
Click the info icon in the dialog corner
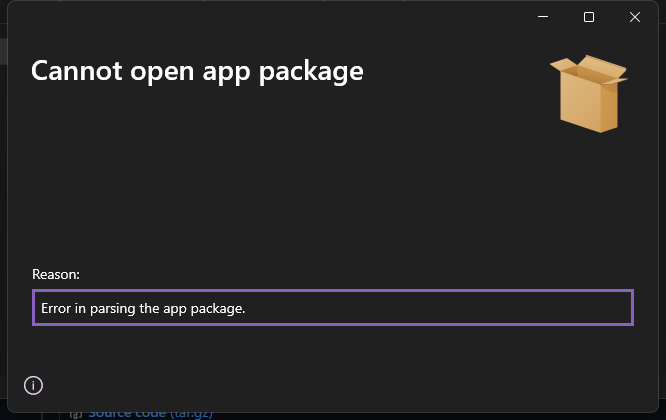pyautogui.click(x=33, y=385)
